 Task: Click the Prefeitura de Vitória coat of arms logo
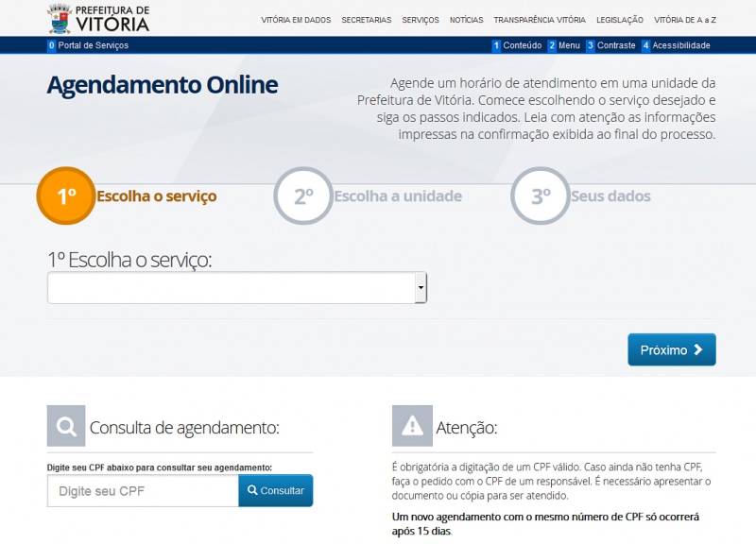pos(60,19)
